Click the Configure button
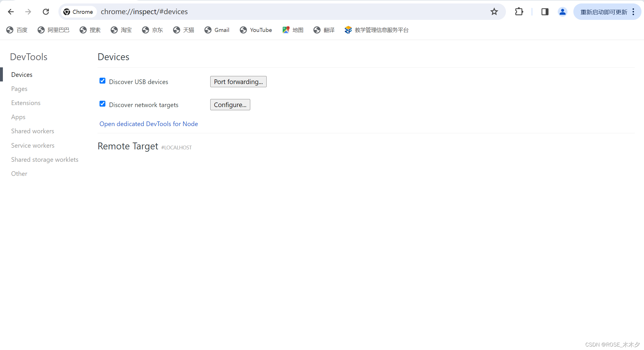This screenshot has width=644, height=350. click(x=230, y=105)
